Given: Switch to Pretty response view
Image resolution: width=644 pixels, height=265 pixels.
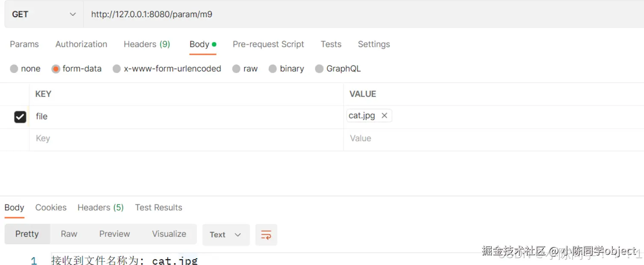Looking at the screenshot, I should point(27,234).
